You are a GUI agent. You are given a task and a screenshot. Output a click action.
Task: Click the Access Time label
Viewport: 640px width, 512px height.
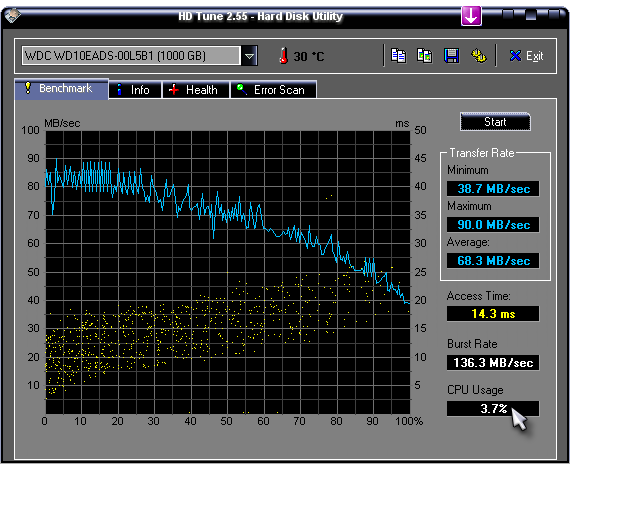(478, 296)
